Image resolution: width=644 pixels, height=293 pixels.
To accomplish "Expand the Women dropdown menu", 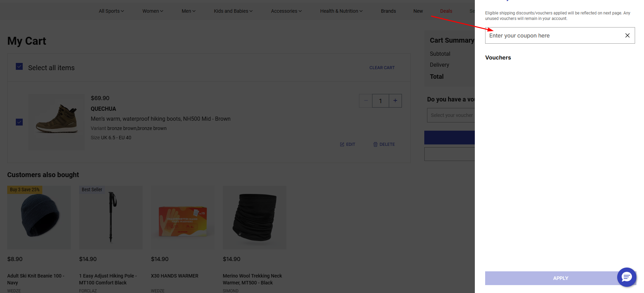I will (x=153, y=11).
